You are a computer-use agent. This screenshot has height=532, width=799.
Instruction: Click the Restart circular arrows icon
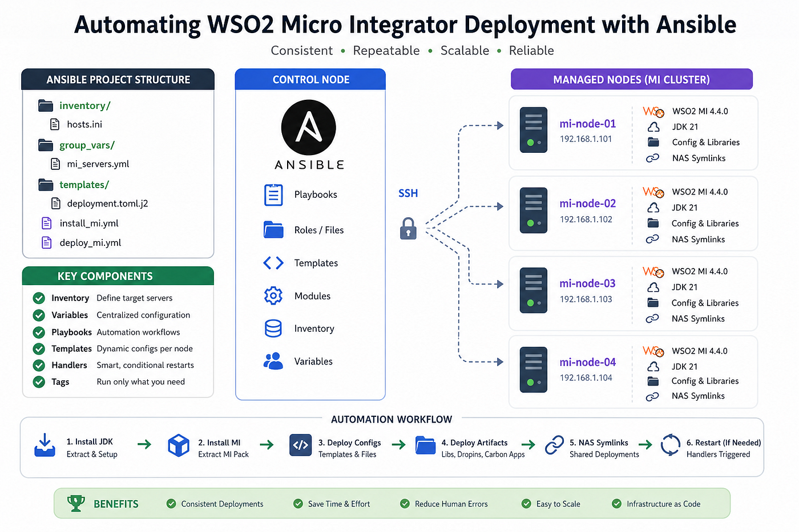pos(671,445)
